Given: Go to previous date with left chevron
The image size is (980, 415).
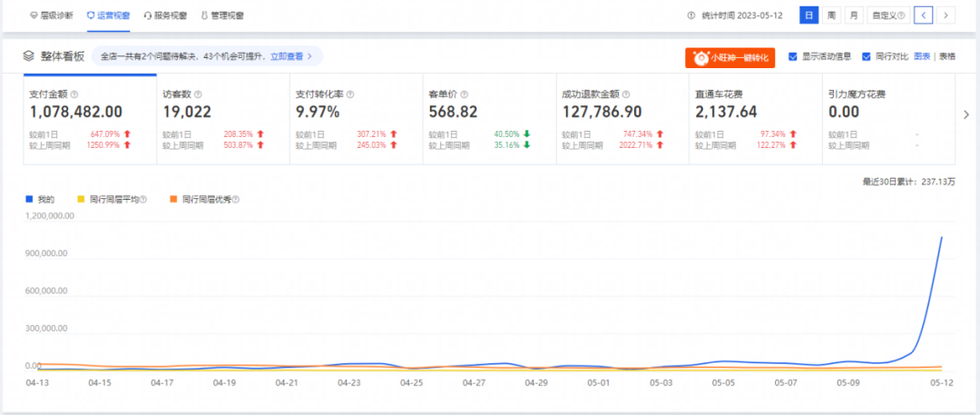Looking at the screenshot, I should [x=924, y=15].
